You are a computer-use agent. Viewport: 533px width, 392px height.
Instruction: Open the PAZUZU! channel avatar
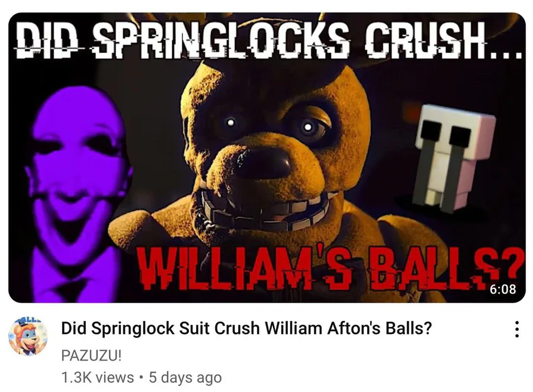pyautogui.click(x=28, y=336)
